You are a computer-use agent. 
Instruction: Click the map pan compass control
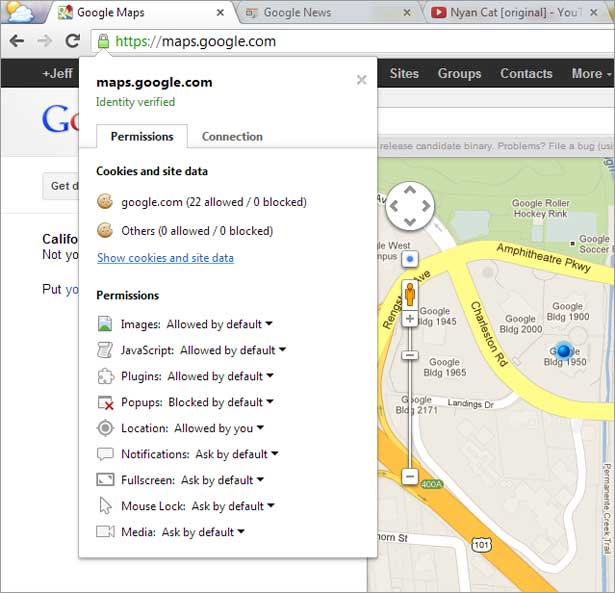(x=409, y=207)
